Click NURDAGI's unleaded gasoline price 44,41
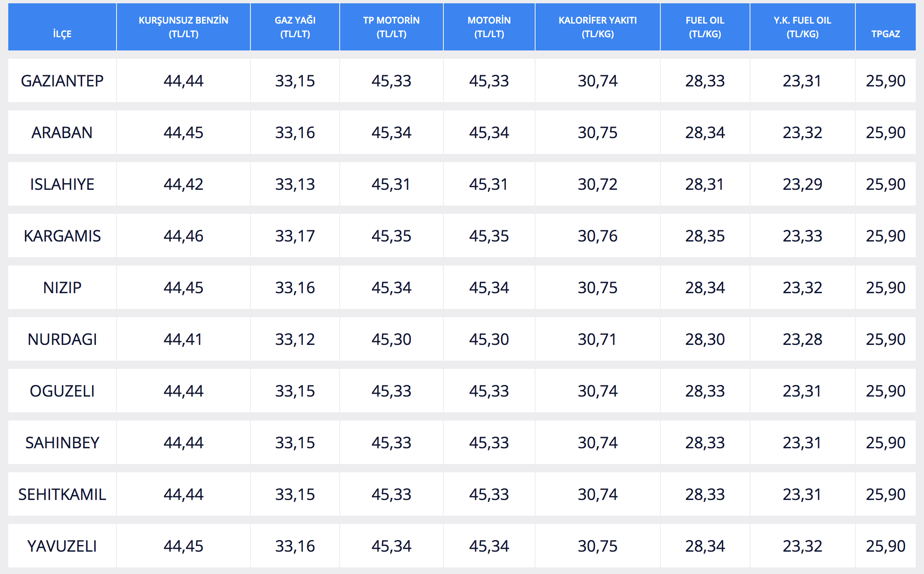 [183, 339]
